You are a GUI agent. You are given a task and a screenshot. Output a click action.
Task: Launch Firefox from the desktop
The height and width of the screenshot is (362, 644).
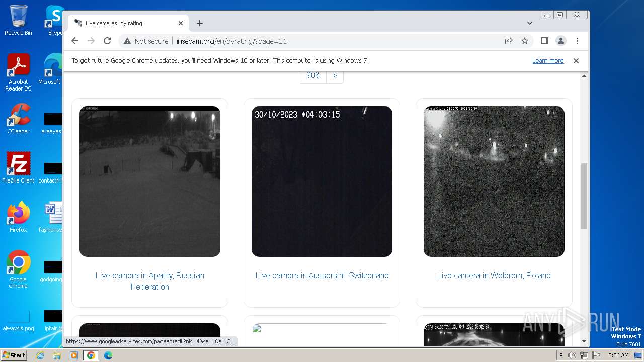point(18,217)
